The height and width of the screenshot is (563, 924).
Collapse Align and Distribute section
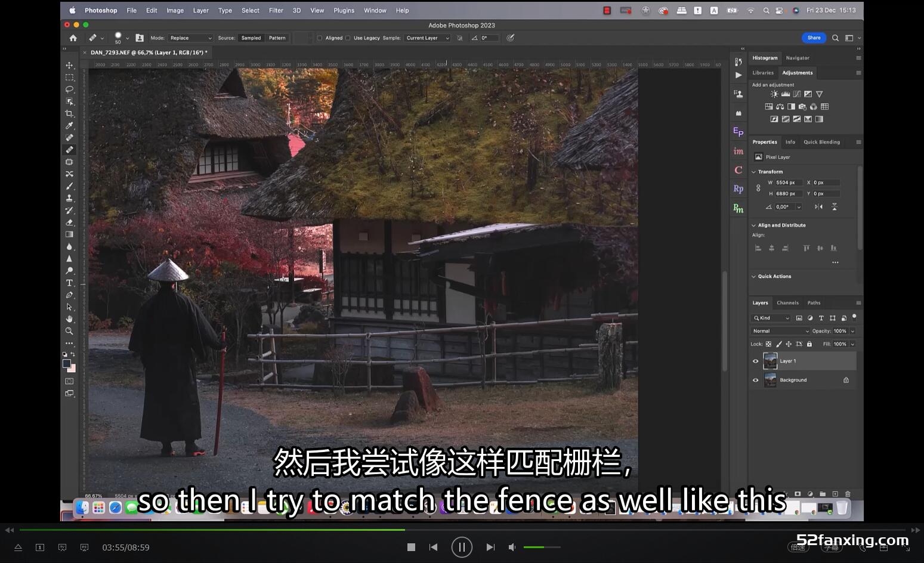click(753, 225)
